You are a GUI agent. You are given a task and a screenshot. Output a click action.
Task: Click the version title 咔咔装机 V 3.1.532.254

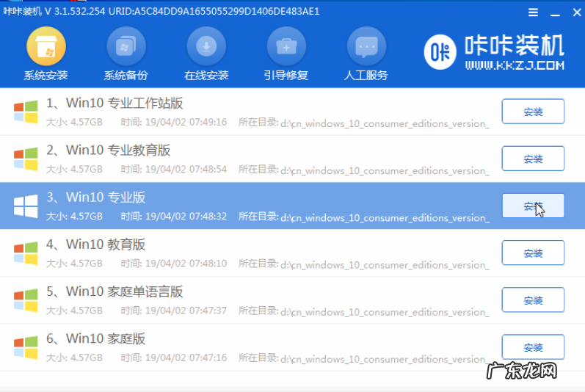tap(54, 11)
